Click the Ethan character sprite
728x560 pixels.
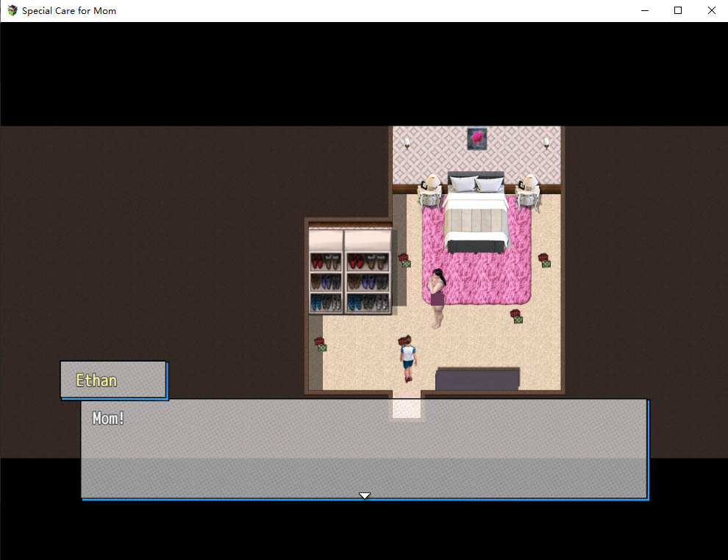[407, 358]
